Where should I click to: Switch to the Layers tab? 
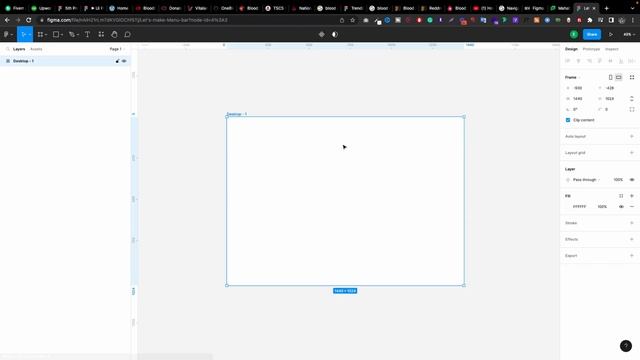pyautogui.click(x=19, y=49)
